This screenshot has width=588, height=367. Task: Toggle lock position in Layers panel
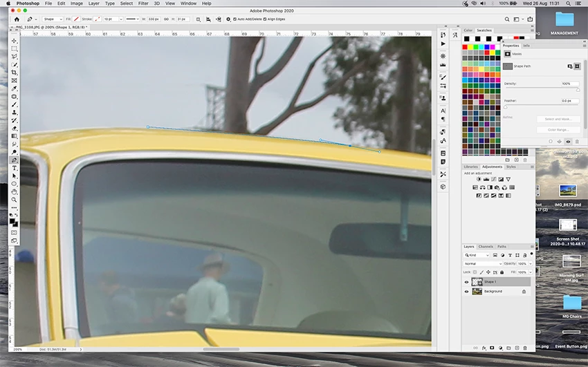coord(488,272)
